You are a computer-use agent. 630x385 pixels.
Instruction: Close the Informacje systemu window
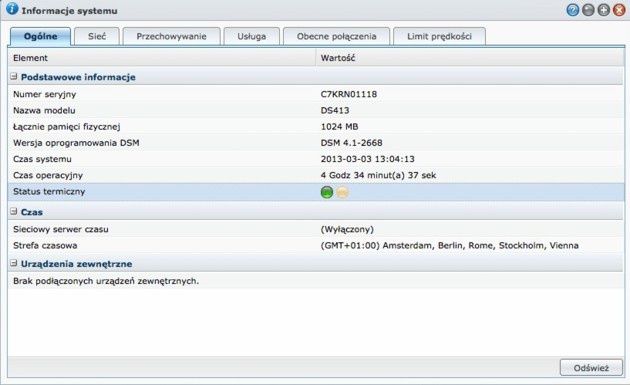point(619,10)
